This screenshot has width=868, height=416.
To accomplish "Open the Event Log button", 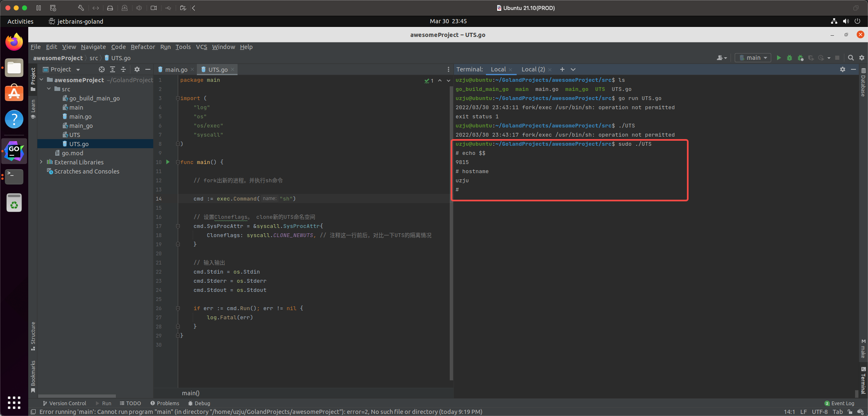I will click(x=839, y=403).
